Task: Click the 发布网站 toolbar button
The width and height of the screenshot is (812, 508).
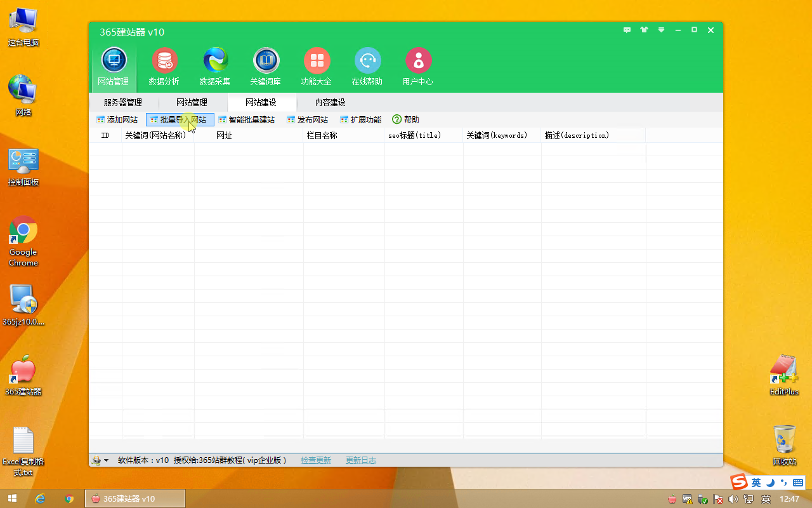Action: 308,119
